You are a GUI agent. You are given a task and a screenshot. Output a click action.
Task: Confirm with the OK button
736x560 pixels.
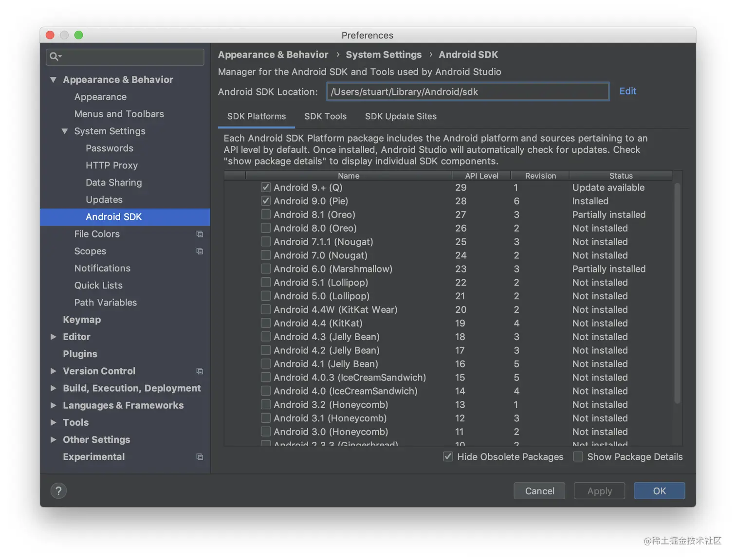tap(660, 491)
